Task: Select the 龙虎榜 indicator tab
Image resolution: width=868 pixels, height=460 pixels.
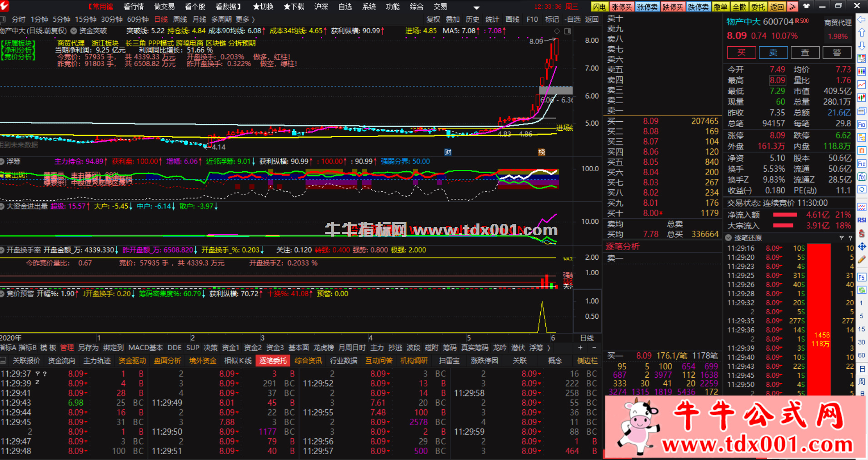Action: [324, 347]
